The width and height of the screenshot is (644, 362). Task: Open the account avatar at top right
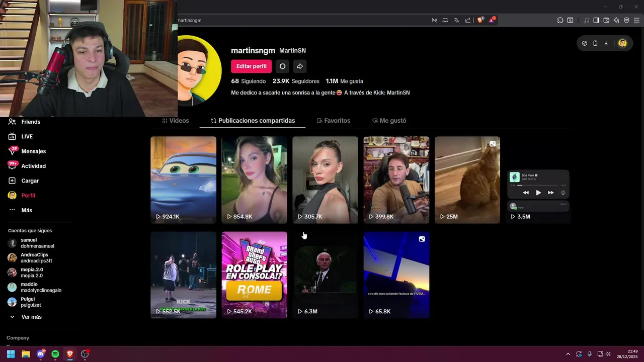(x=622, y=43)
